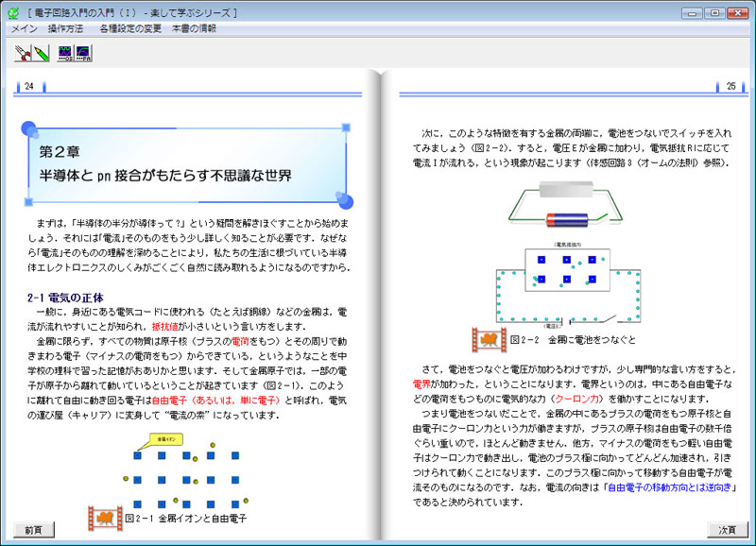
Task: Click the chapter title 半導体と pn 接合がもたらす不思議な世界
Action: [165, 176]
